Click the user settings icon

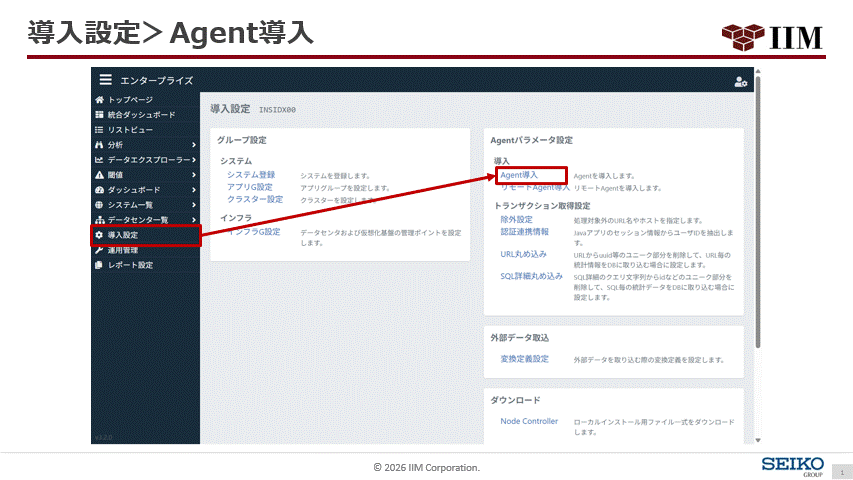740,82
